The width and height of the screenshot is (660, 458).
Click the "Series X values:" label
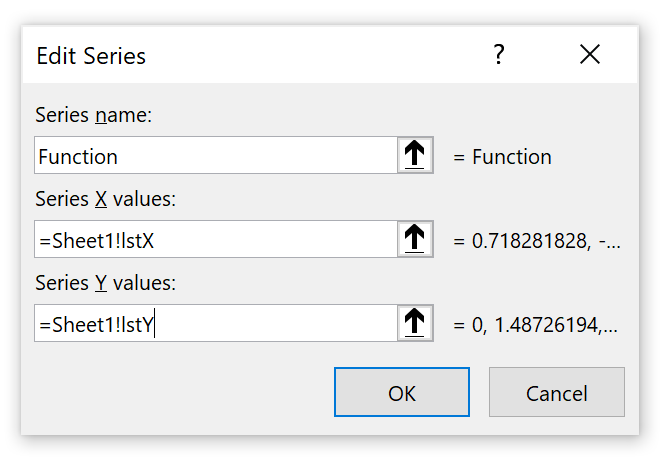[x=105, y=199]
